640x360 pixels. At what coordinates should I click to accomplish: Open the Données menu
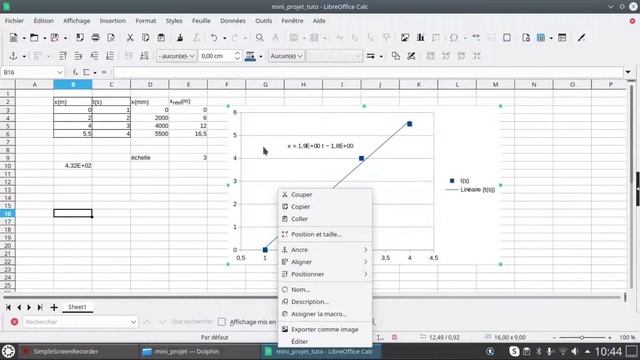[x=233, y=20]
